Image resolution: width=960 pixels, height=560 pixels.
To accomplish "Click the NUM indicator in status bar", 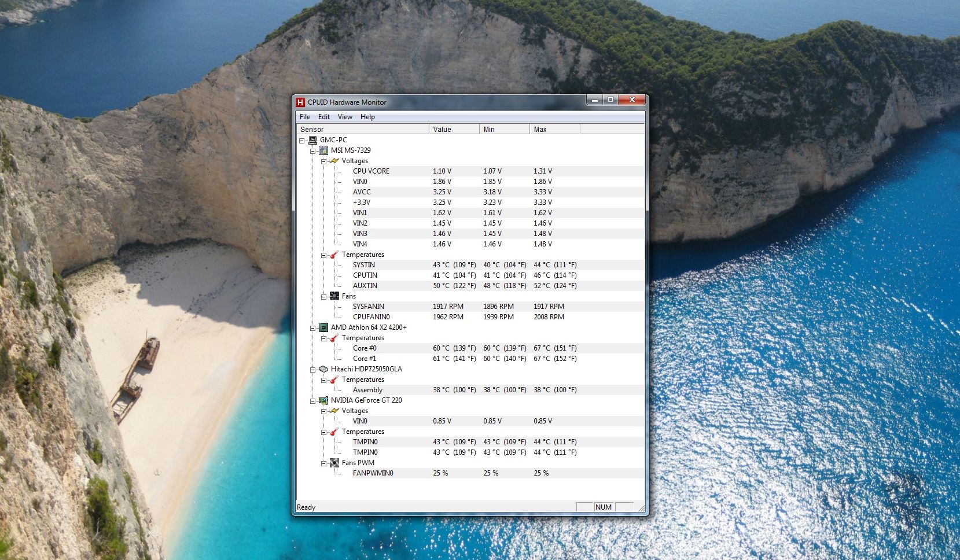I will click(x=604, y=507).
